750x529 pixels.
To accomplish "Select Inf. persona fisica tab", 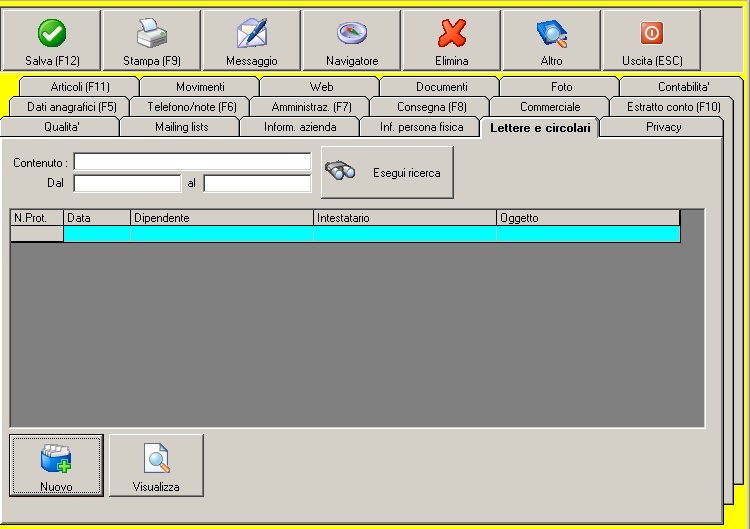I will tap(421, 127).
